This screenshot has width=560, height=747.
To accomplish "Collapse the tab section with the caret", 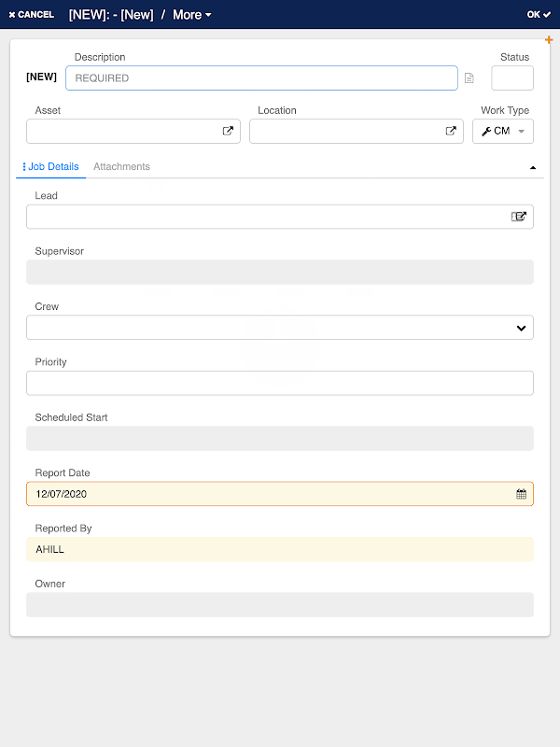I will tap(533, 168).
